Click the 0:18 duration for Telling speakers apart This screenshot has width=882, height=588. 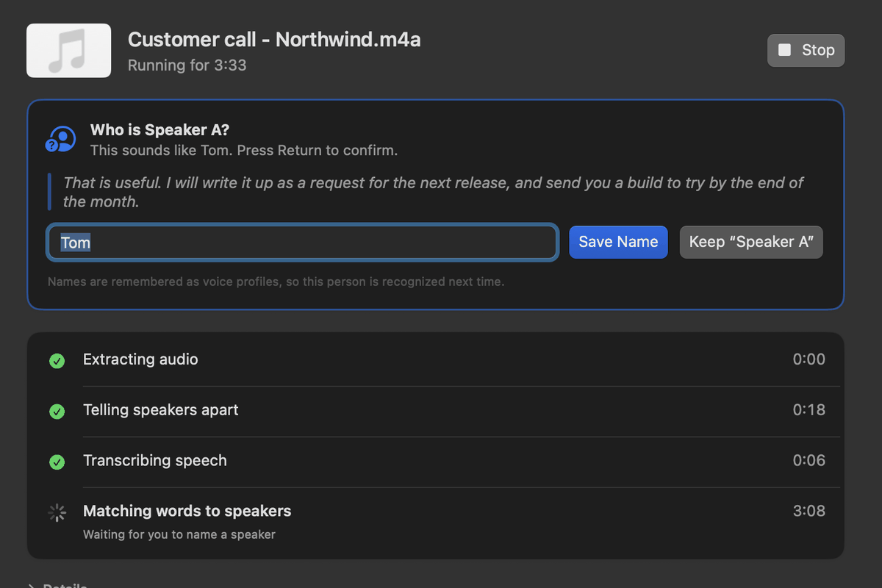(808, 410)
